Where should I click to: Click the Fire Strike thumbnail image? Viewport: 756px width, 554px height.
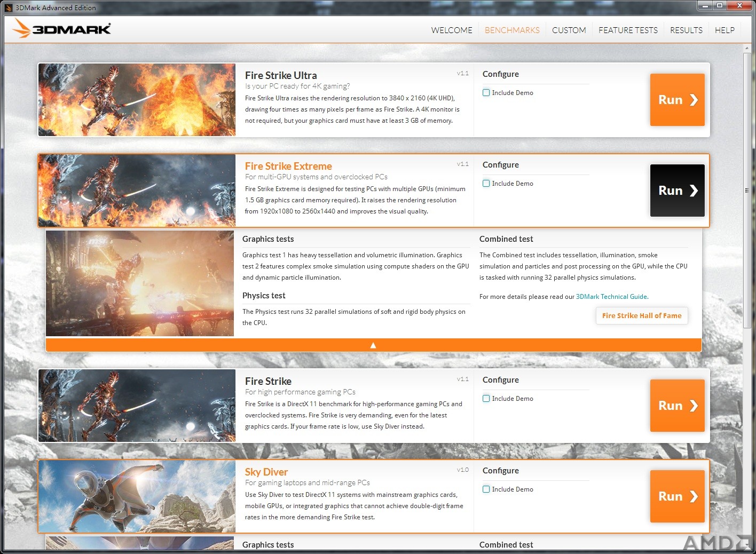[137, 406]
